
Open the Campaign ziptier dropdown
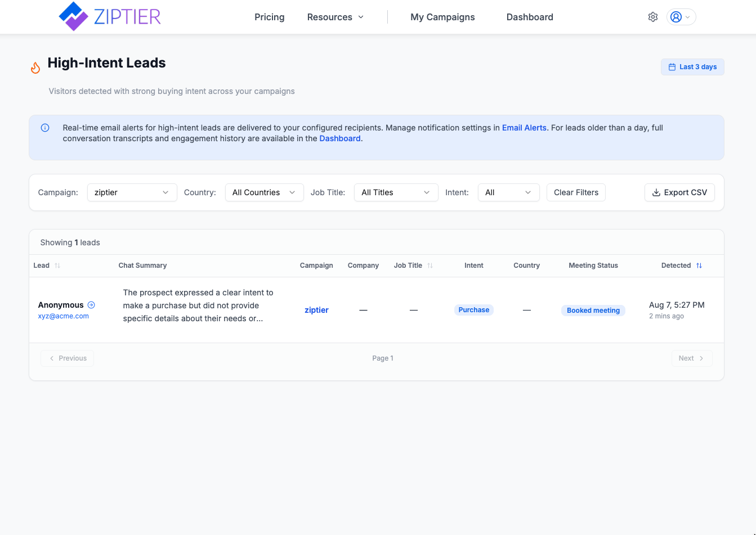(x=132, y=192)
